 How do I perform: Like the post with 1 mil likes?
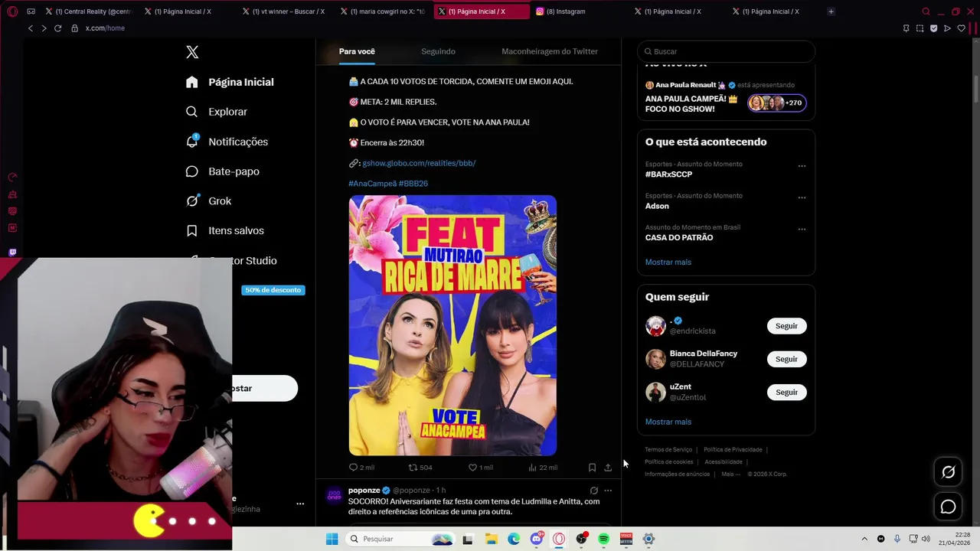(481, 468)
